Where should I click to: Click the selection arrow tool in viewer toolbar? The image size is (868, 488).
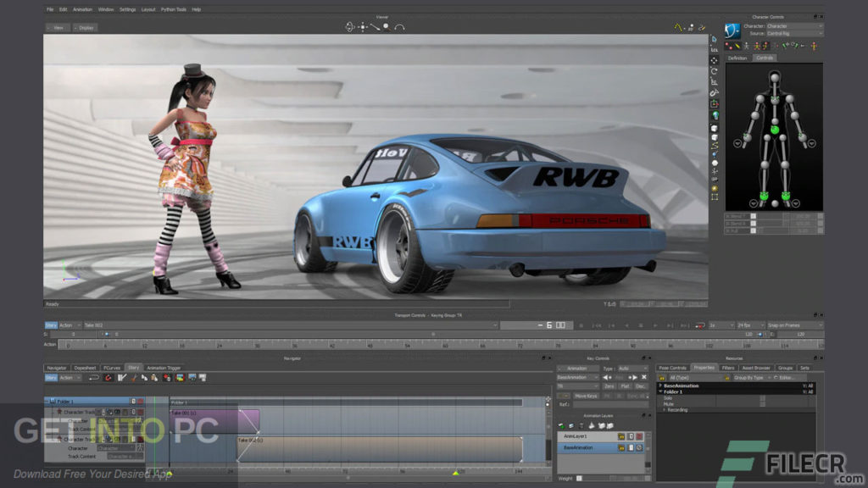[714, 39]
